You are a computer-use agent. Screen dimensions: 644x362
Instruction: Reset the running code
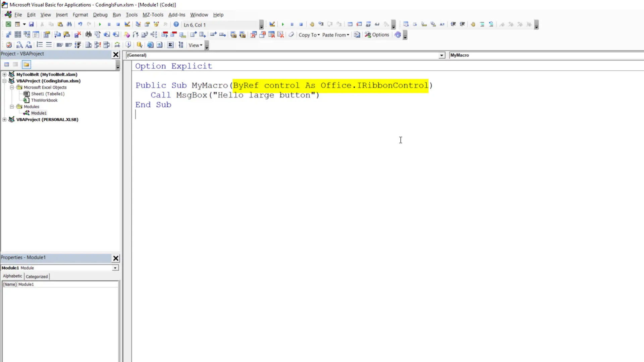click(x=118, y=24)
